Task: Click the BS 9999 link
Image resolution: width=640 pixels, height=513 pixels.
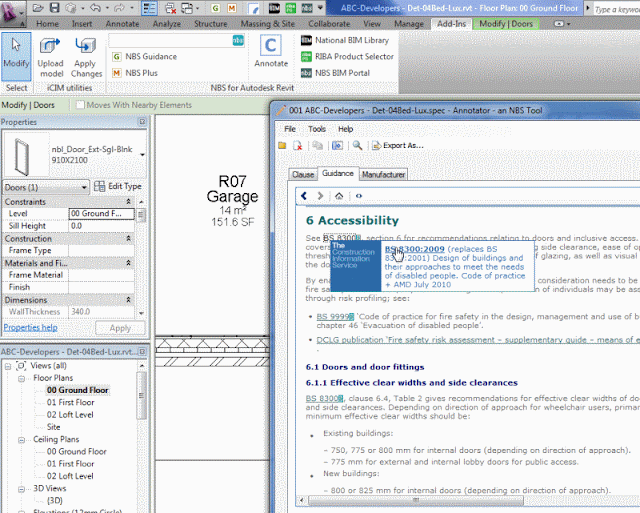Action: [335, 317]
